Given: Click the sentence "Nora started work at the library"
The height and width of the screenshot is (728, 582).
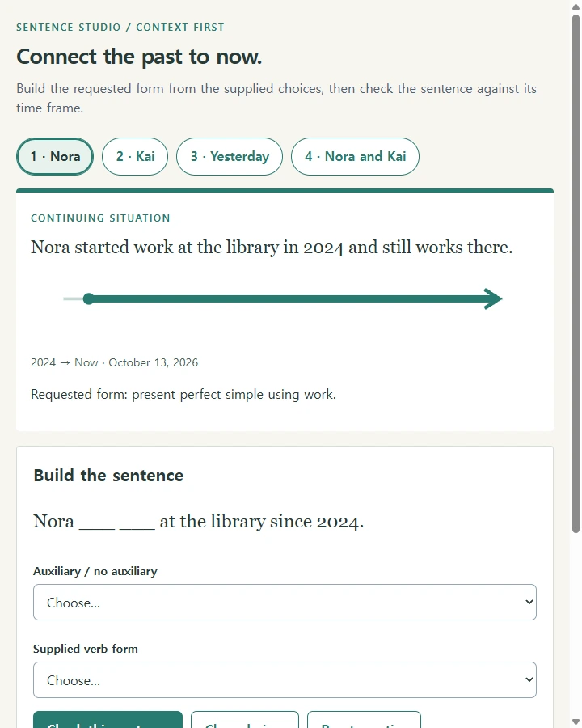Looking at the screenshot, I should 154,247.
